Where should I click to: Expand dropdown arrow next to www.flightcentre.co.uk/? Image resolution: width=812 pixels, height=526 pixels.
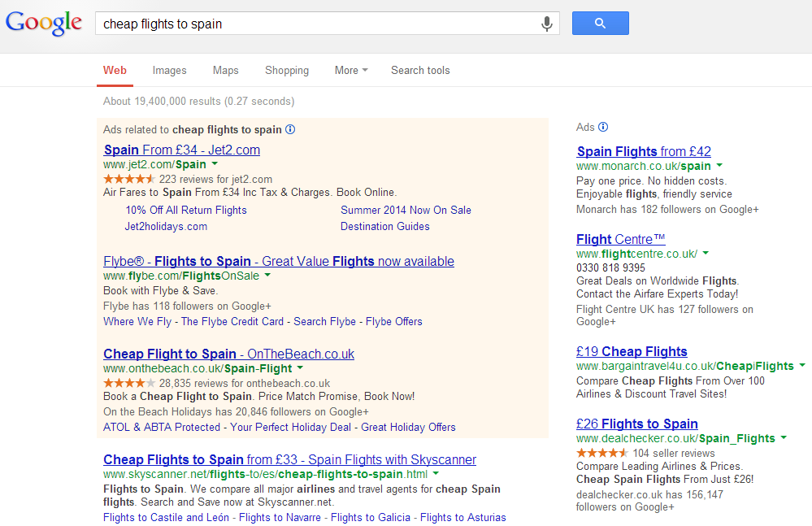point(706,253)
